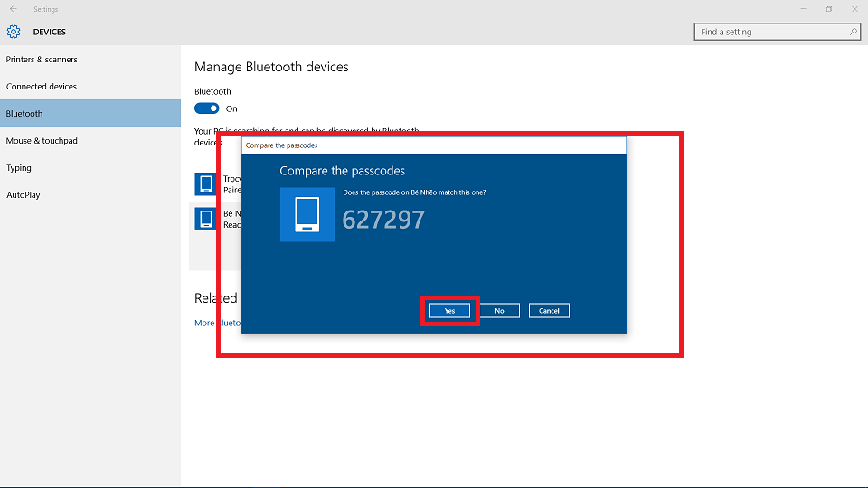868x488 pixels.
Task: Click the passcode match question text
Action: pyautogui.click(x=414, y=192)
